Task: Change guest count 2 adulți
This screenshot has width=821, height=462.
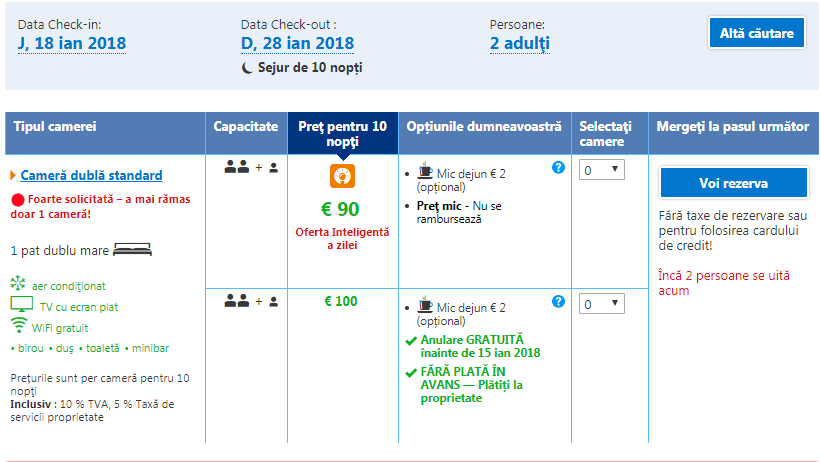Action: pos(519,43)
